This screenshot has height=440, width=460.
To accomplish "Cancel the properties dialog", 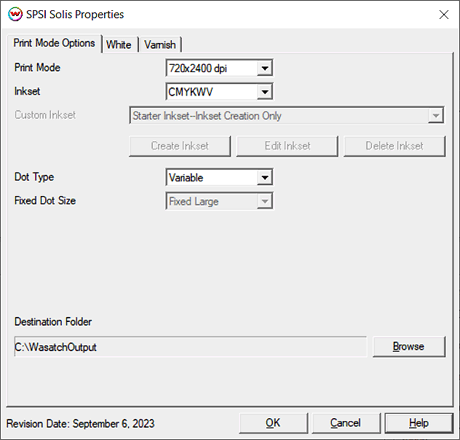I will [346, 423].
